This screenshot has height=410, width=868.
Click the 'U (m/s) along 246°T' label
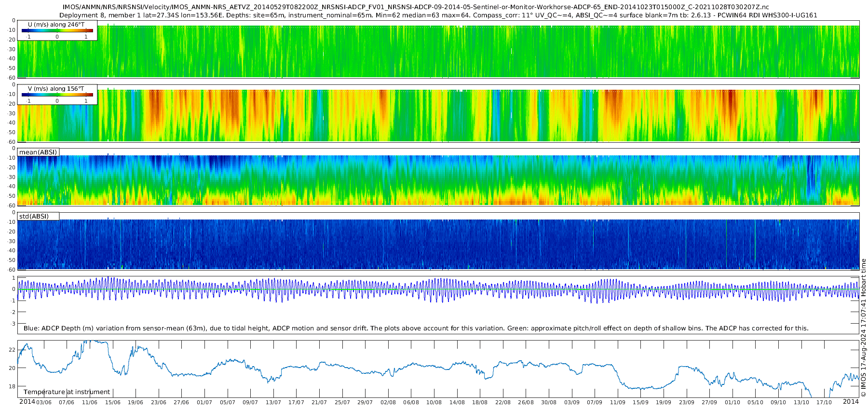click(56, 24)
